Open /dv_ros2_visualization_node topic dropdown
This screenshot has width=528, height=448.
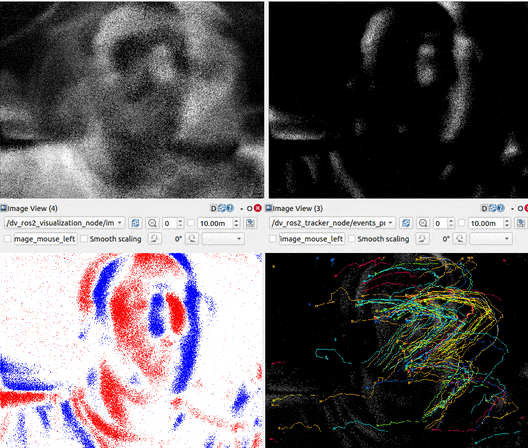point(64,223)
